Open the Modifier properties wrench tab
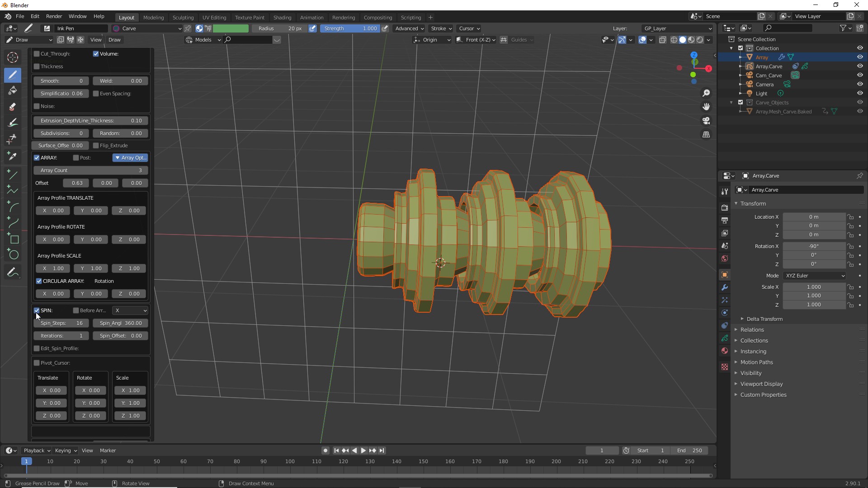 coord(725,287)
